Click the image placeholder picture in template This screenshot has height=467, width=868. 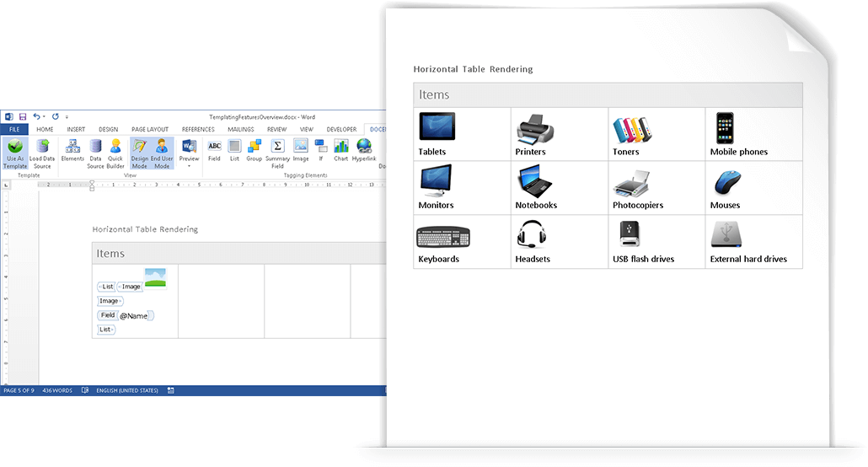tap(155, 278)
